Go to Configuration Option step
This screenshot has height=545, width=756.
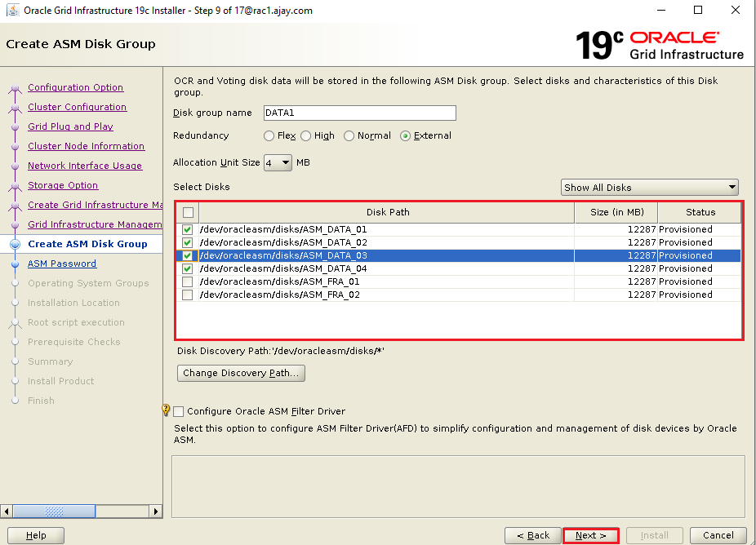(76, 87)
